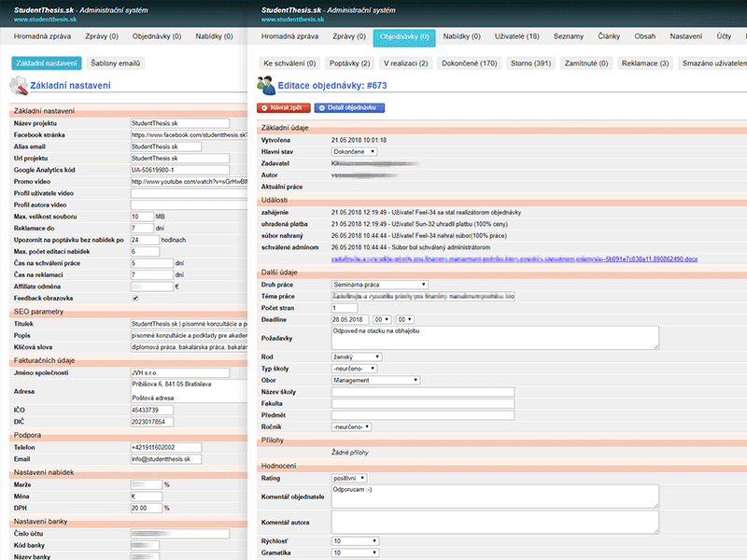Open Zprávy (0) tab in the settings window

tap(102, 36)
